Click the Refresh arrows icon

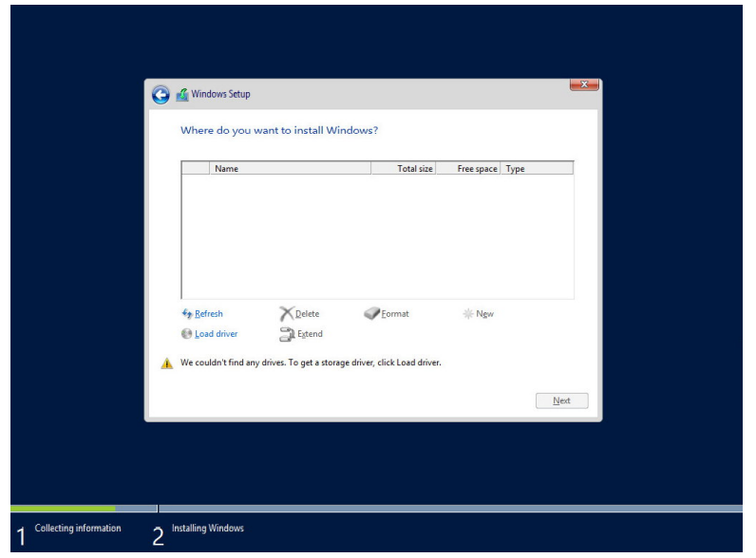pyautogui.click(x=186, y=314)
